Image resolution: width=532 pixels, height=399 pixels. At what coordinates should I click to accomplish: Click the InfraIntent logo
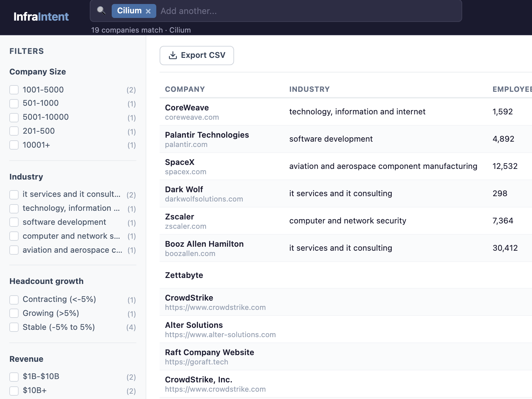41,17
